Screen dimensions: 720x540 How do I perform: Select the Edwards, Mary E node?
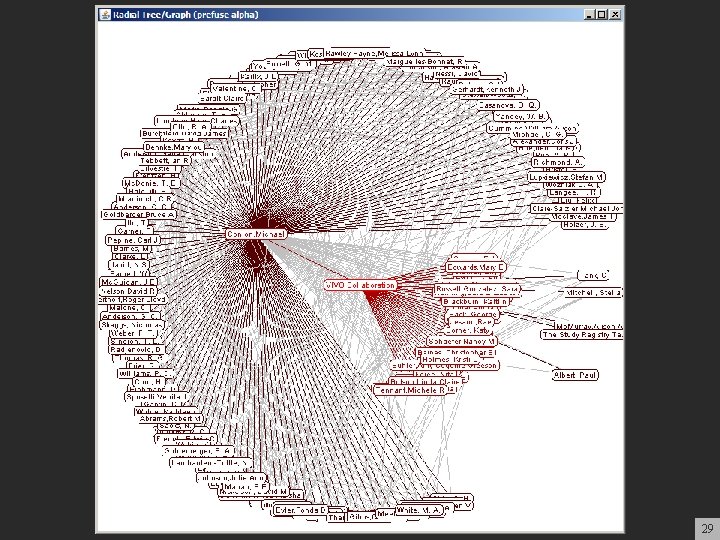[476, 267]
